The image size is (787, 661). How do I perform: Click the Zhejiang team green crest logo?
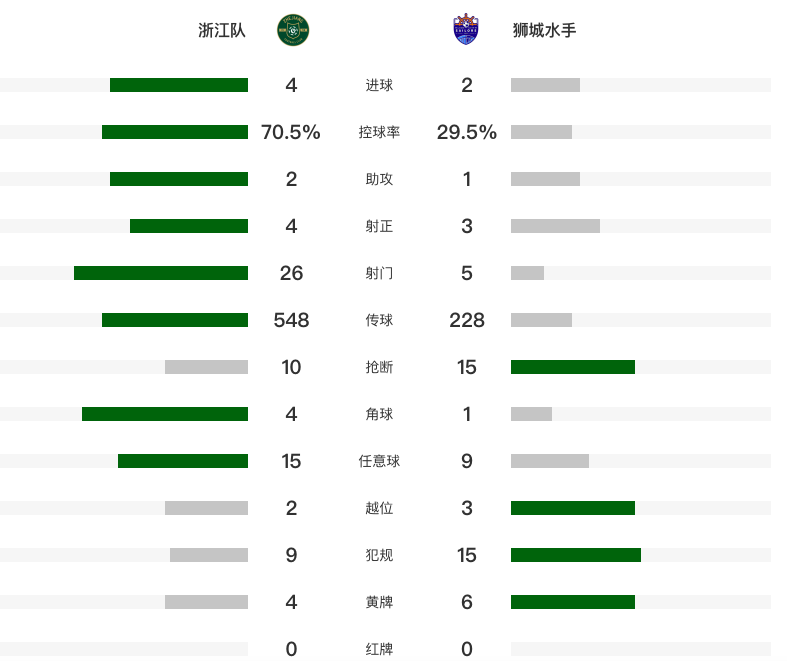[293, 30]
